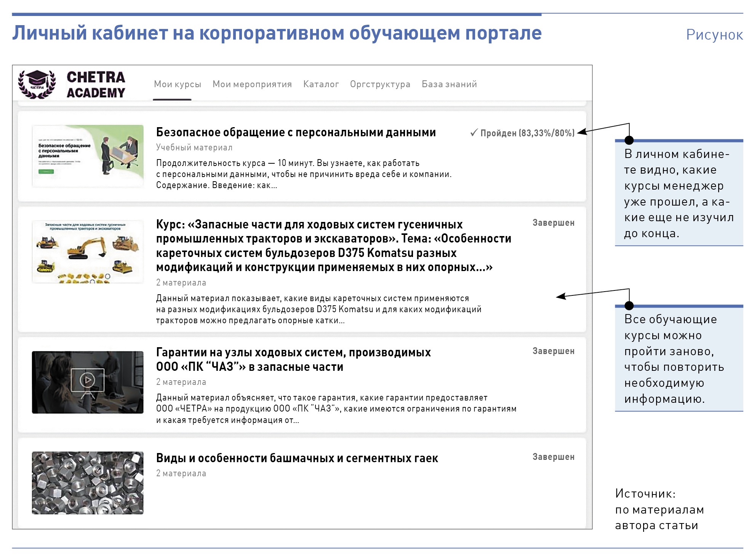The height and width of the screenshot is (560, 754).
Task: Open course Безопасное обращение с персональными данными
Action: click(x=296, y=132)
